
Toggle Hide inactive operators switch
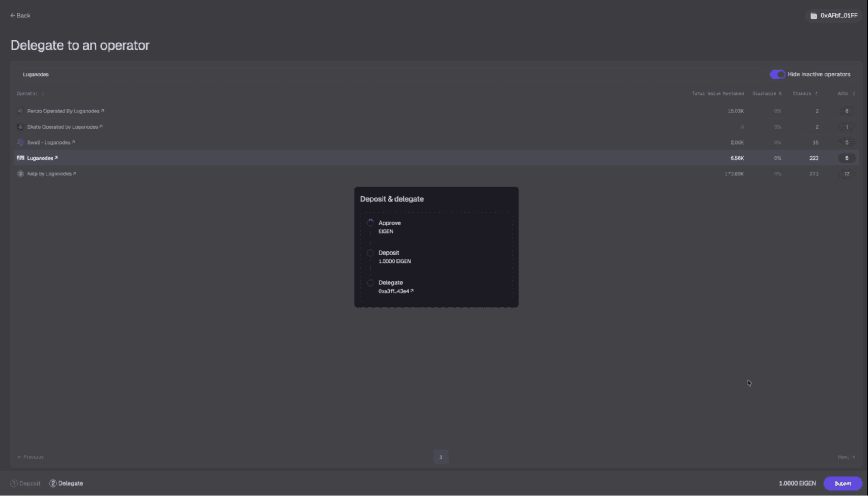coord(777,74)
